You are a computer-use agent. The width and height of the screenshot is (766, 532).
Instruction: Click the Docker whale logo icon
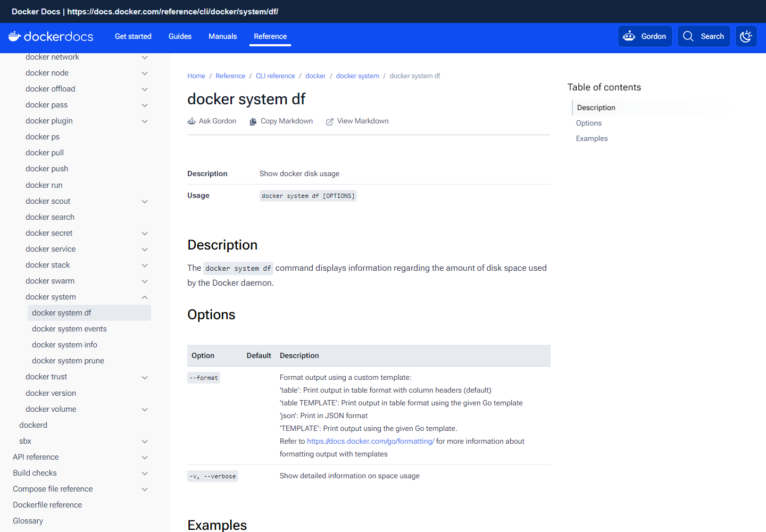coord(15,36)
